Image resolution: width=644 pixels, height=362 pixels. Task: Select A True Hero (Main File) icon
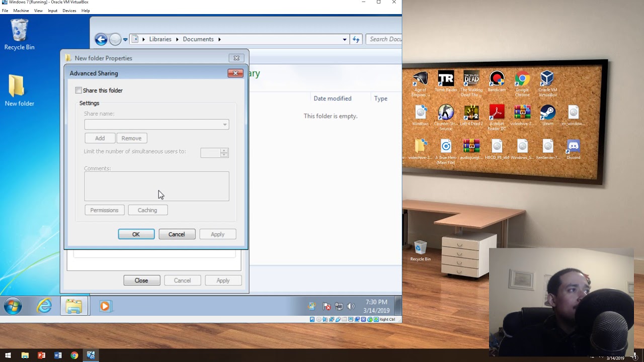tap(446, 152)
